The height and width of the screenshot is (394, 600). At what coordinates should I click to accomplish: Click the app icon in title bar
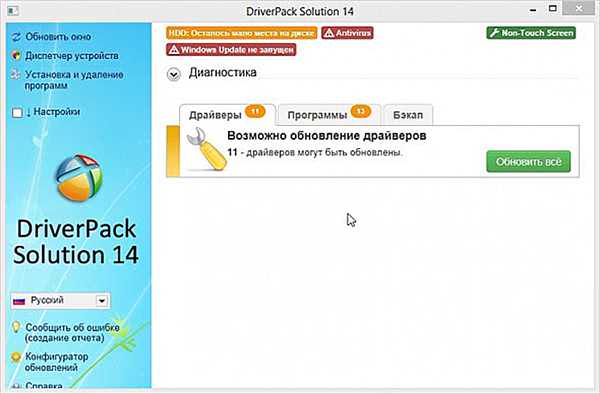[x=13, y=11]
